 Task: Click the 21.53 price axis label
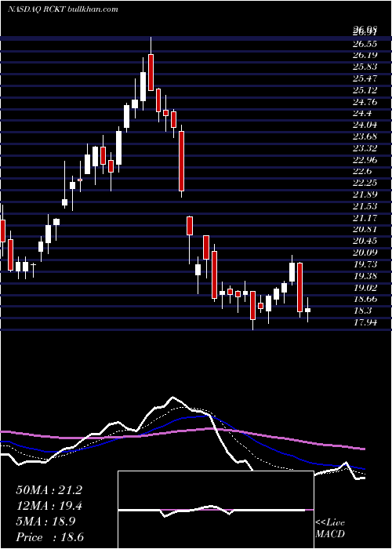tap(367, 206)
